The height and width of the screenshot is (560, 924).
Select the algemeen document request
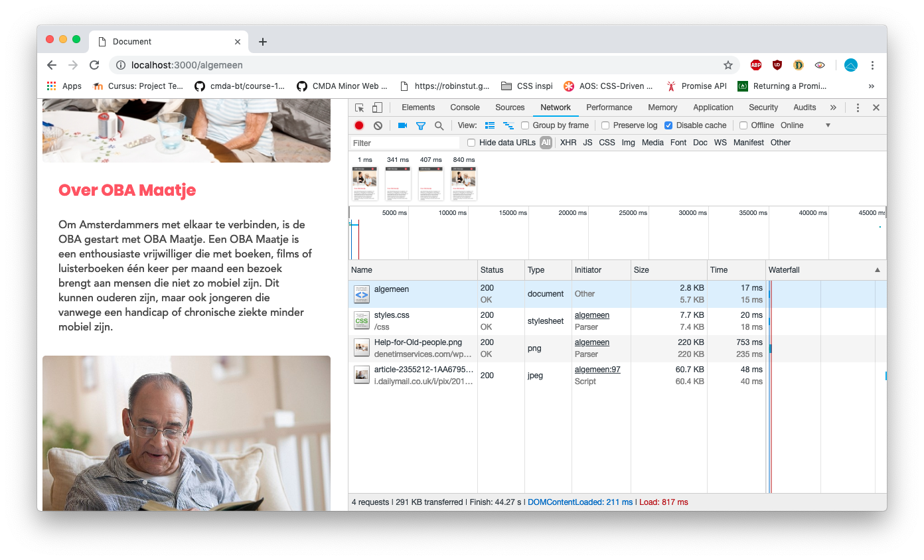click(x=617, y=294)
